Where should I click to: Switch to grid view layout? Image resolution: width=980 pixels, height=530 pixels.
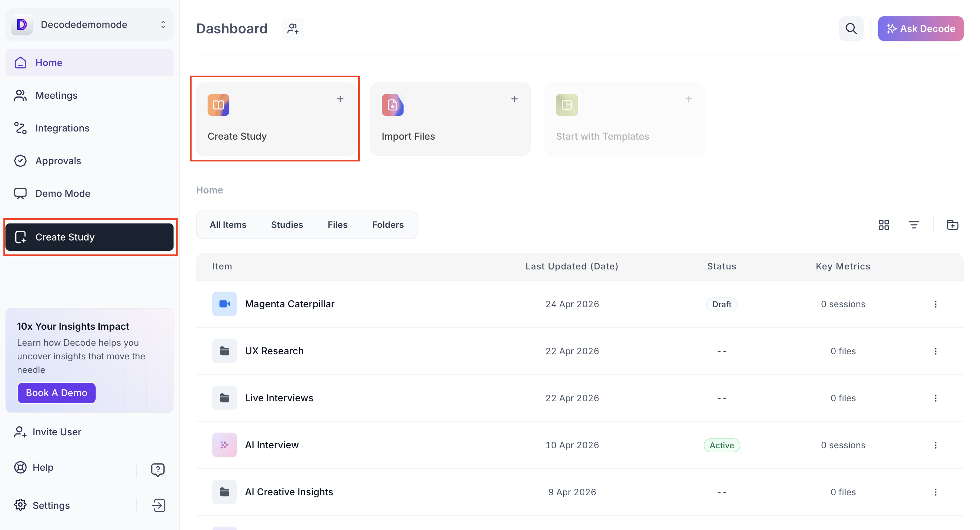tap(884, 225)
